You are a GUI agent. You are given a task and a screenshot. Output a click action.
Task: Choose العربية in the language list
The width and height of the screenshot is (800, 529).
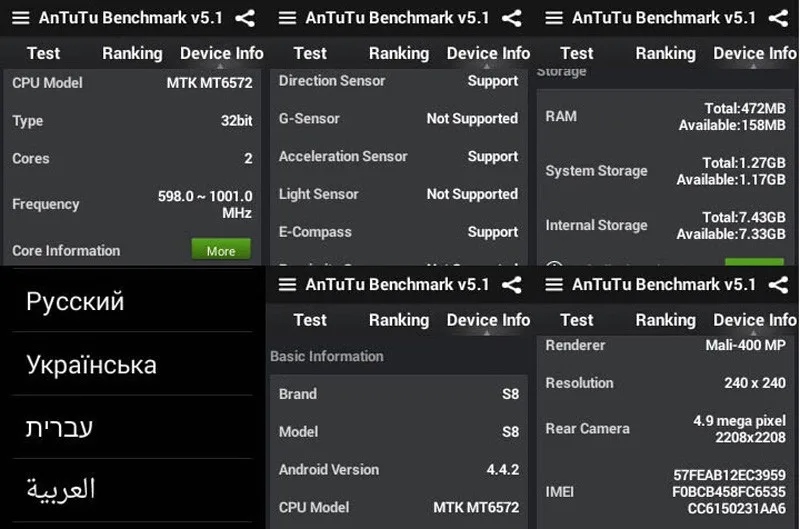(x=132, y=490)
